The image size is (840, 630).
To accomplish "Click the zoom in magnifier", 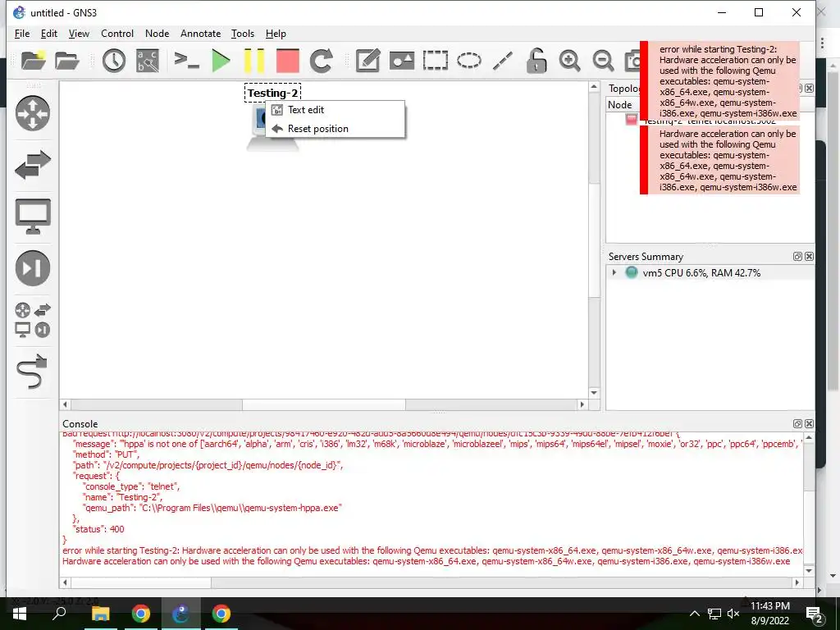I will tap(569, 61).
